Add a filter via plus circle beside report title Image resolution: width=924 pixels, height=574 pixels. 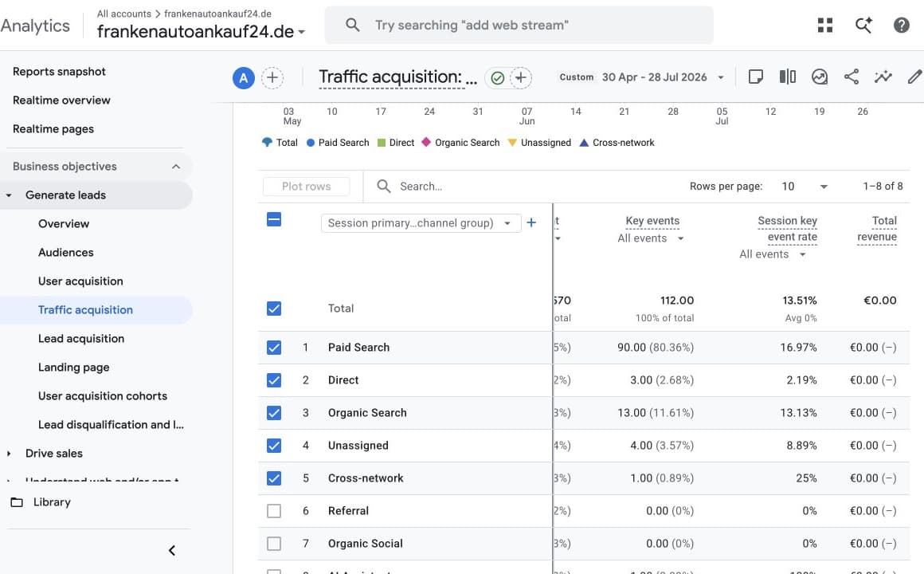(520, 78)
